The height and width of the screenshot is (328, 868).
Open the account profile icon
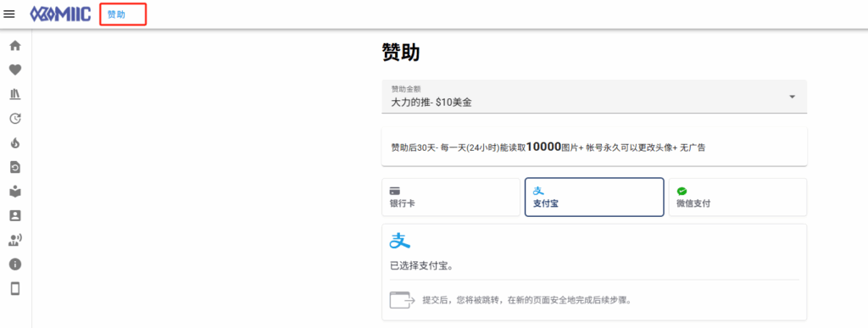click(15, 216)
